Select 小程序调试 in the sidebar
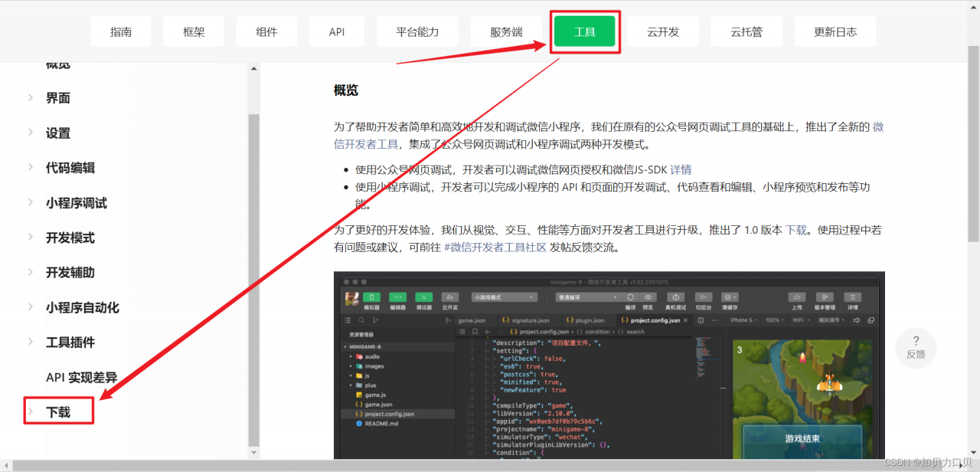This screenshot has width=980, height=472. pos(77,203)
